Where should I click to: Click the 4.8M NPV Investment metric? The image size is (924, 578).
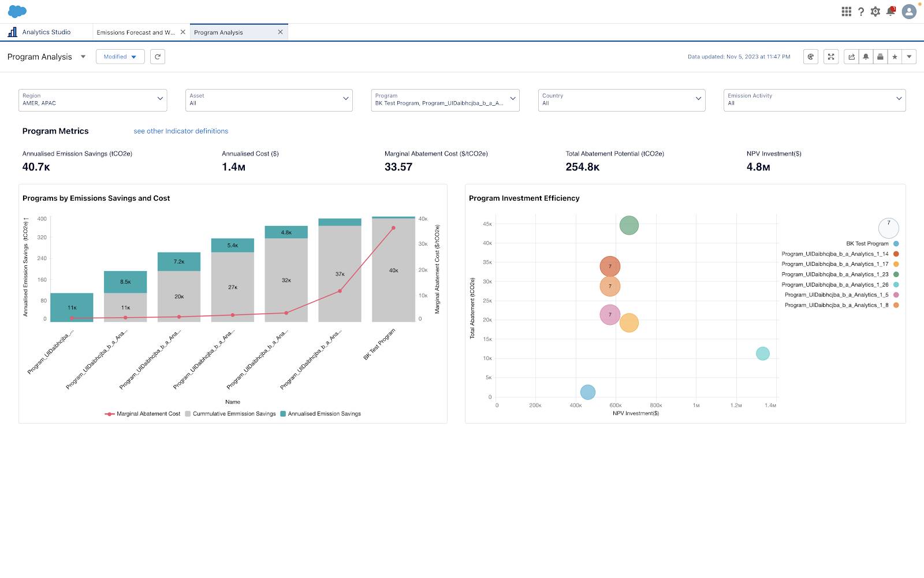(x=758, y=167)
